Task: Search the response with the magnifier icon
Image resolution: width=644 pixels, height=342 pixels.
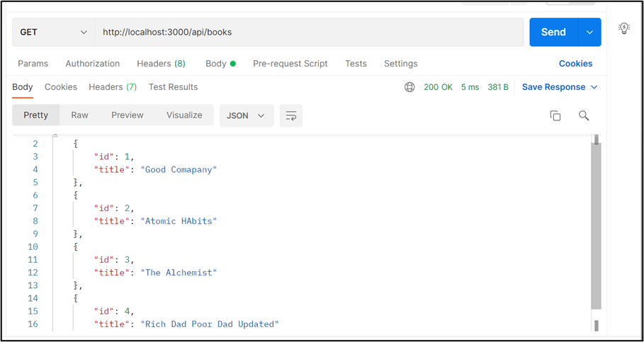Action: point(584,115)
